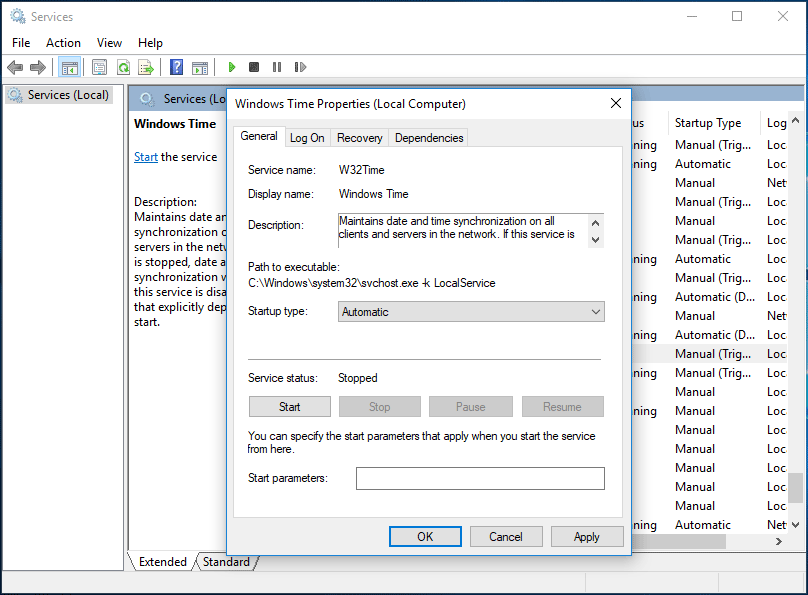Image resolution: width=808 pixels, height=595 pixels.
Task: Click horizontal scrollbar right arrow
Action: click(x=779, y=541)
